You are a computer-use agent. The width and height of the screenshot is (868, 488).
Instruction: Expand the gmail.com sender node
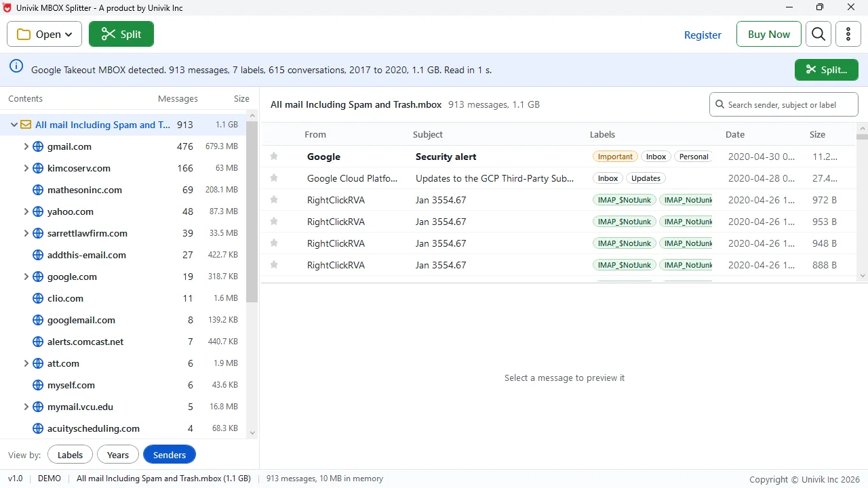tap(26, 146)
